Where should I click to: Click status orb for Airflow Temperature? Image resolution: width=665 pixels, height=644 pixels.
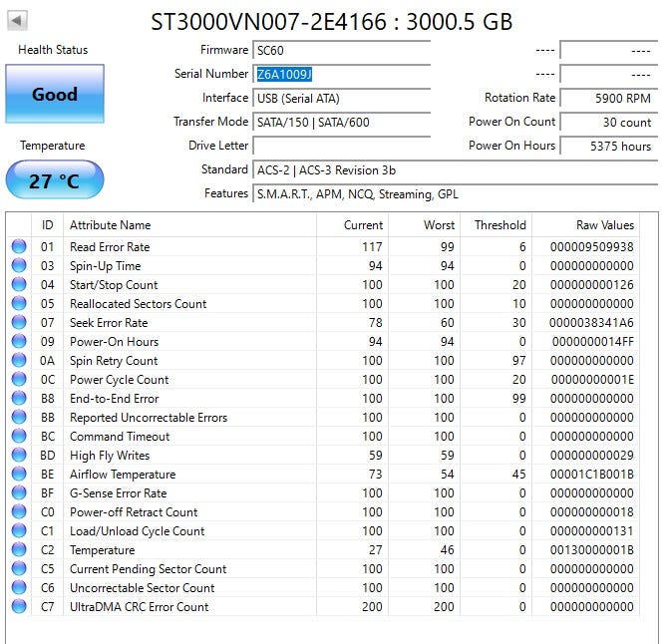click(x=19, y=474)
